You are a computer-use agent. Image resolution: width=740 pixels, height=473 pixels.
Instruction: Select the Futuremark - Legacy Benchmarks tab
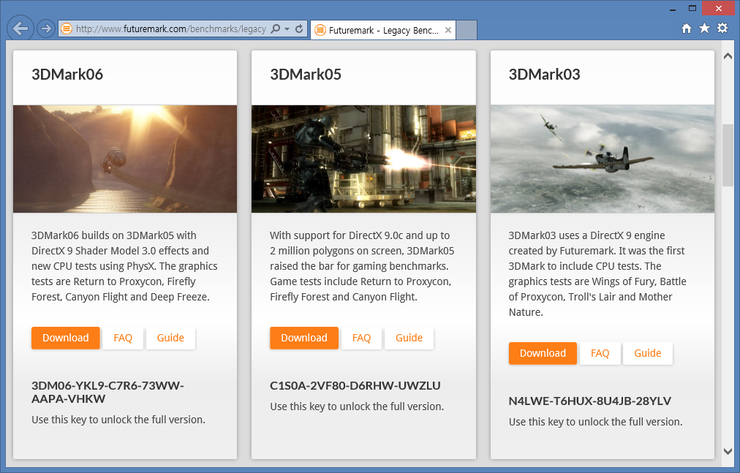(x=383, y=30)
